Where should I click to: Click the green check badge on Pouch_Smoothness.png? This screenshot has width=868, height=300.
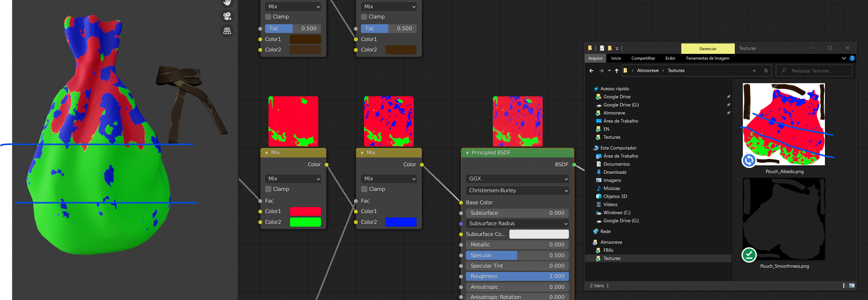pos(749,255)
